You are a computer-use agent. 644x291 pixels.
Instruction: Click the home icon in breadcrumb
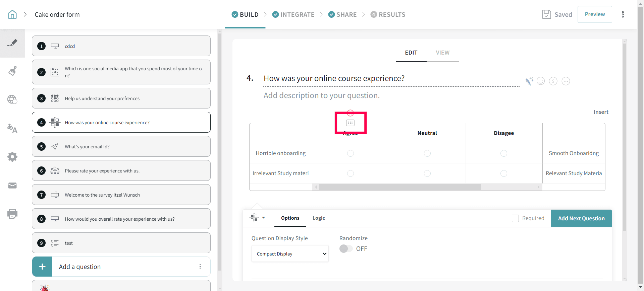12,14
